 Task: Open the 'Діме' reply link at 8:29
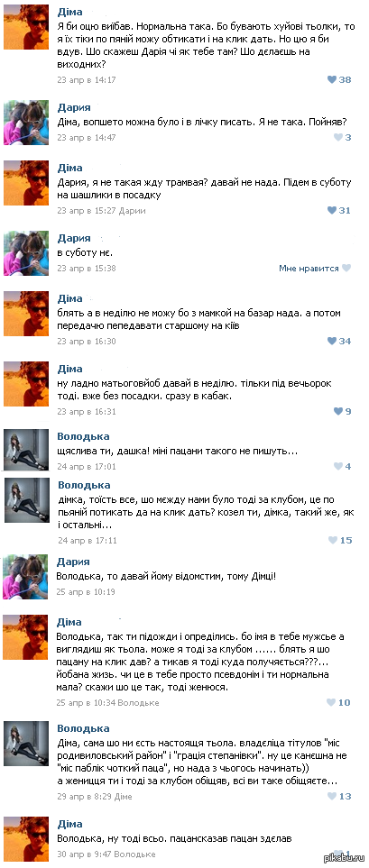[122, 797]
